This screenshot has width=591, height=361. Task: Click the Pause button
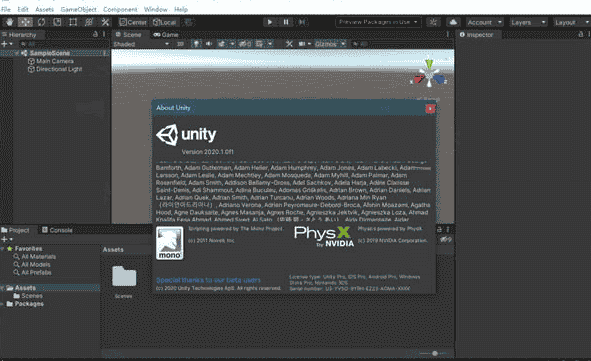pos(286,22)
